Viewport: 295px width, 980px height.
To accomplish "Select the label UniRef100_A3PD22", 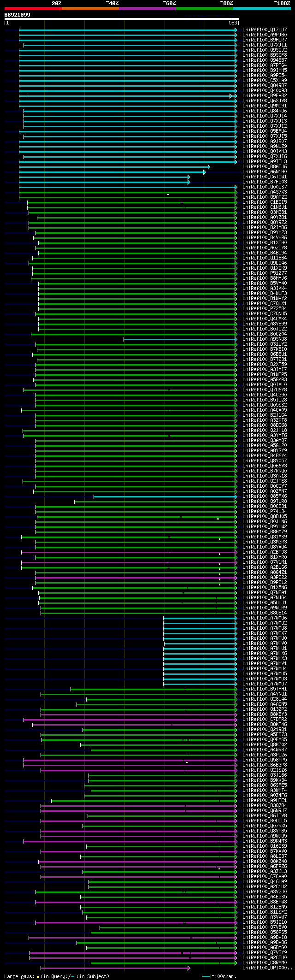I will tap(265, 577).
